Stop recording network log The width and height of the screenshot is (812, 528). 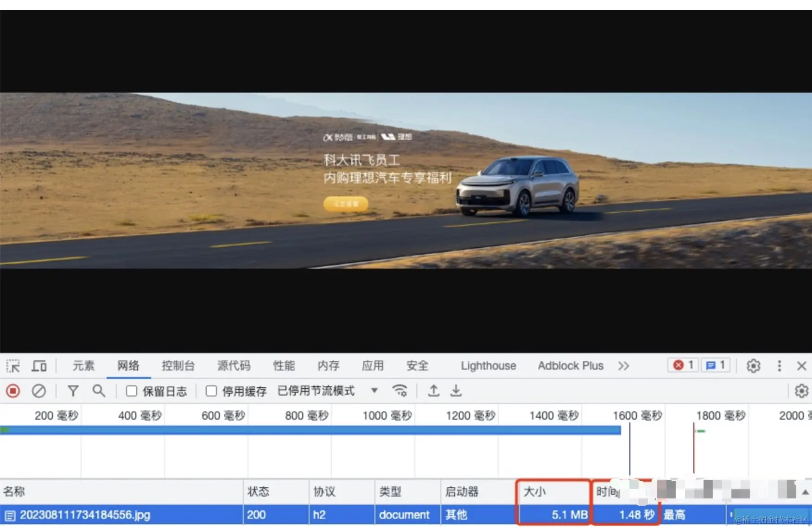point(13,391)
